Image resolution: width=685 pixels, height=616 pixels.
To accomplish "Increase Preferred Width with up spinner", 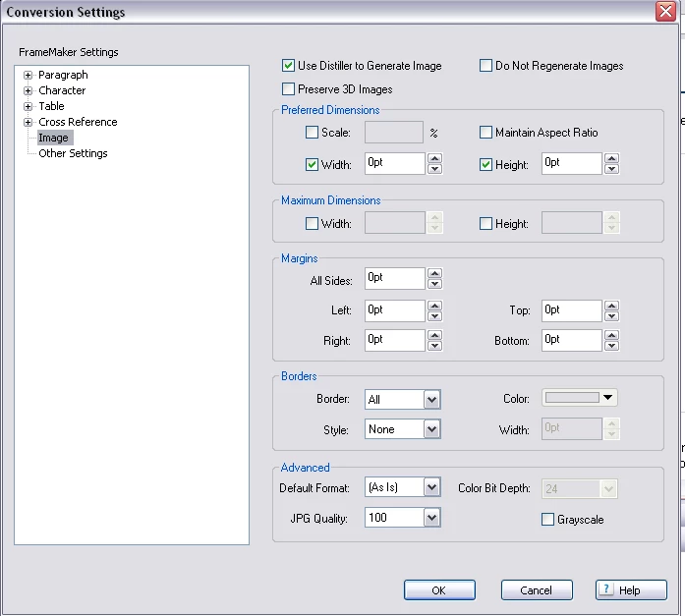I will point(434,158).
